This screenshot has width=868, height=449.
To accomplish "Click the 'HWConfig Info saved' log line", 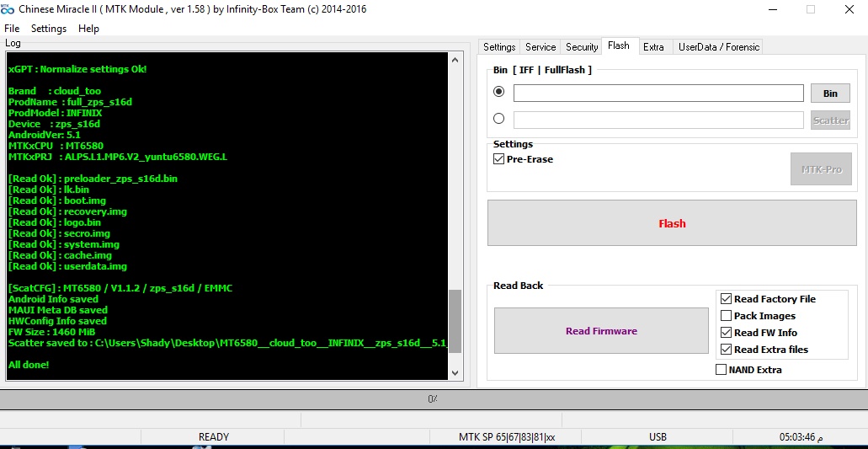I will coord(57,321).
